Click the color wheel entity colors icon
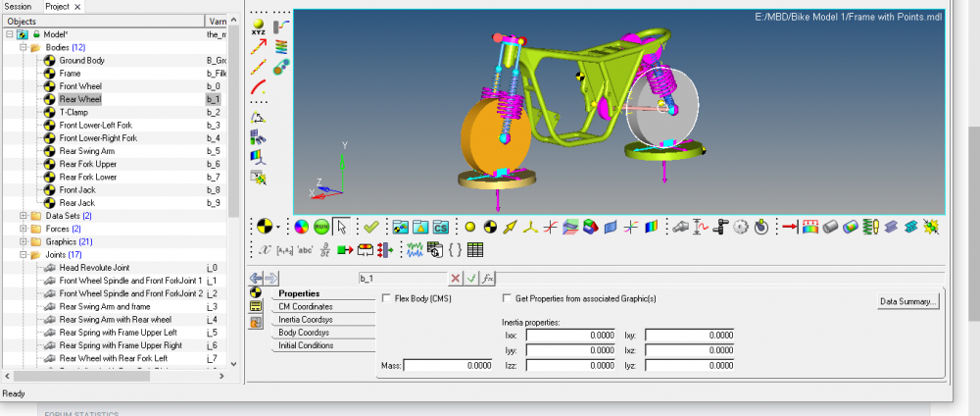The image size is (980, 416). (301, 227)
